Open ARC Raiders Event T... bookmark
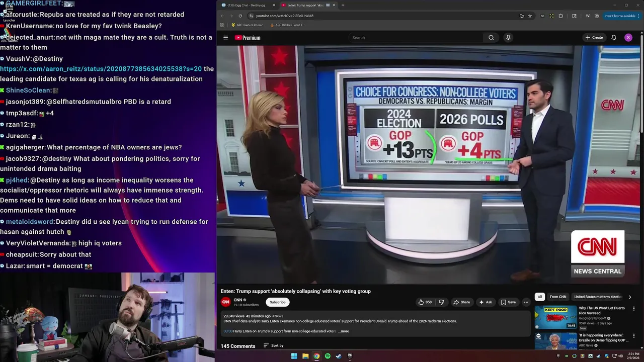This screenshot has height=362, width=644. tap(287, 25)
